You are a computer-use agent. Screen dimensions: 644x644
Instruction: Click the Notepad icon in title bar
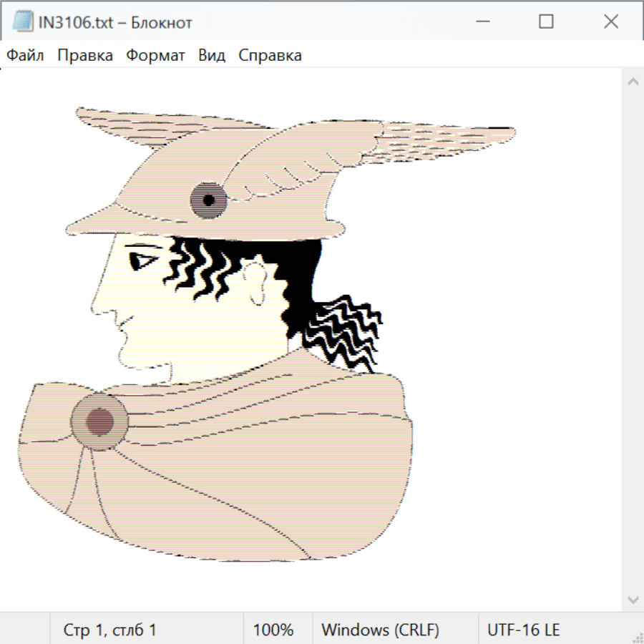(22, 22)
